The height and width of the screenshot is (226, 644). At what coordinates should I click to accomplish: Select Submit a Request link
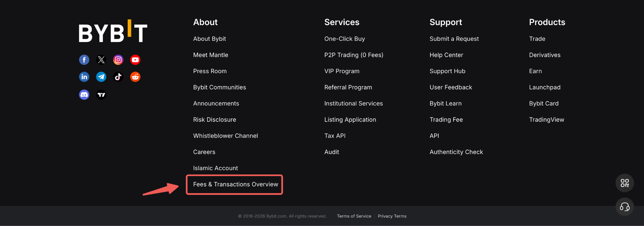[x=454, y=39]
